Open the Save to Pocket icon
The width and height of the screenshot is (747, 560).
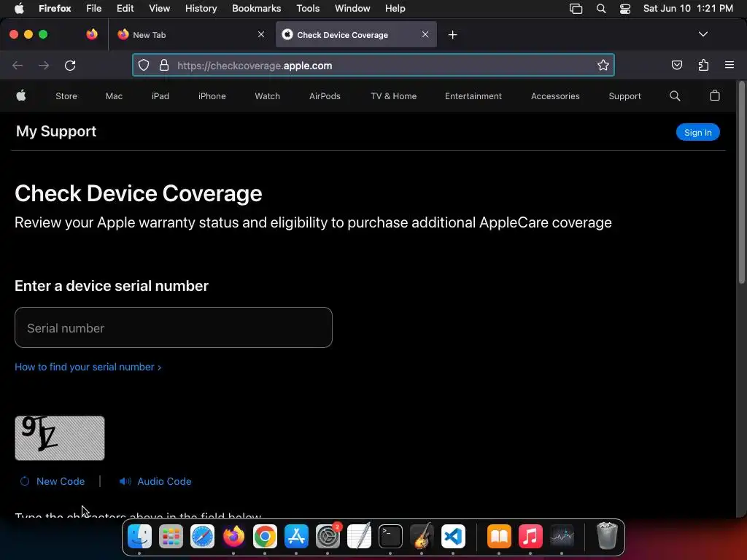[676, 65]
